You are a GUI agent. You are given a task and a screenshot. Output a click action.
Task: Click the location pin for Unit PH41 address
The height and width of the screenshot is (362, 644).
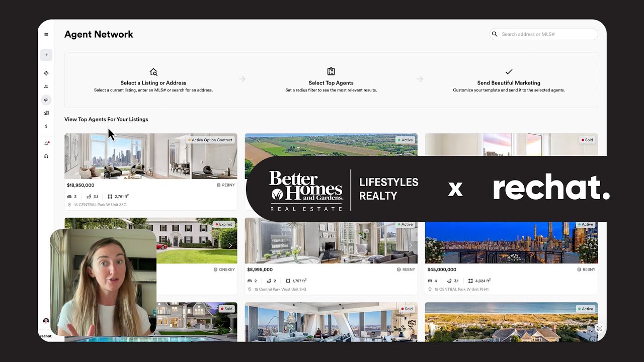coord(430,290)
